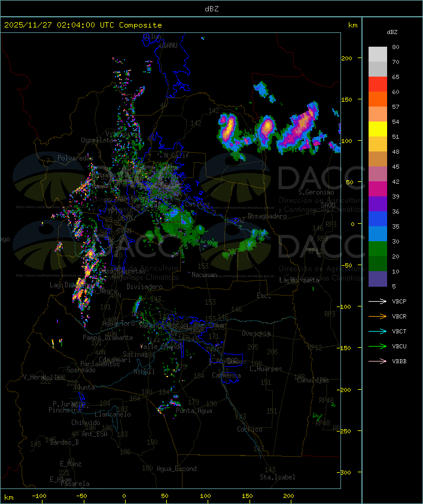
Task: Click the orange VBCR arrow icon
Action: [378, 316]
